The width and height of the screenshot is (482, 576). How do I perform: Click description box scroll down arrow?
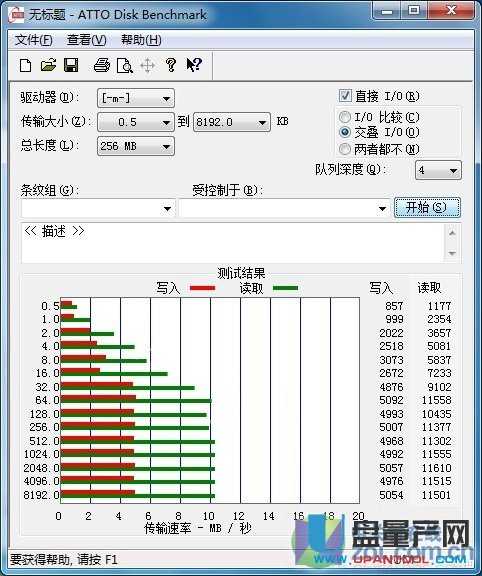click(452, 253)
